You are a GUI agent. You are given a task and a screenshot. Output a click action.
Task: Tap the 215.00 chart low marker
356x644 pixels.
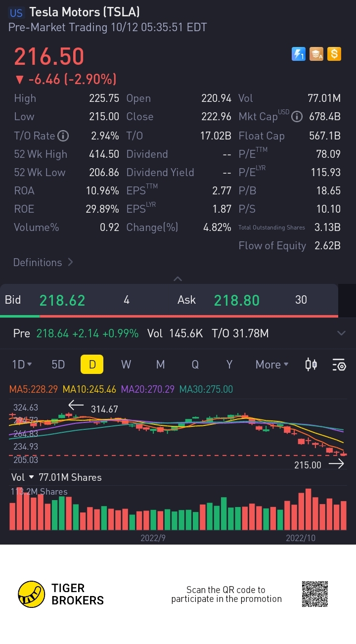click(308, 465)
